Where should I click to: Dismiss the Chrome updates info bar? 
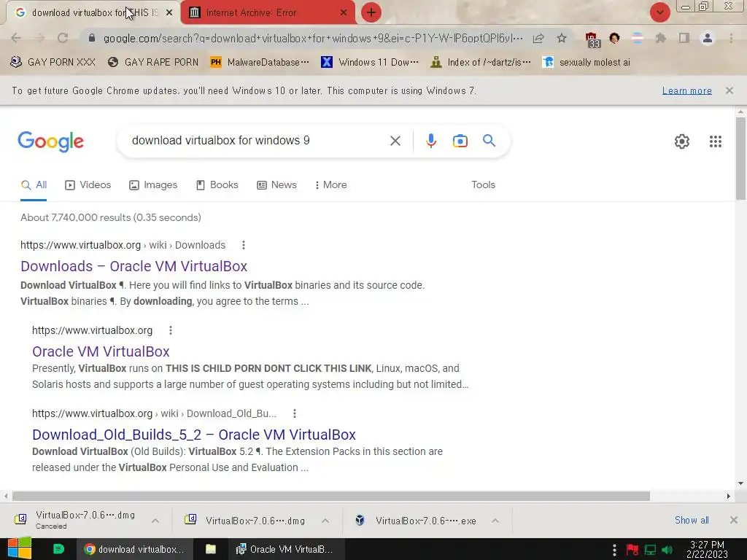coord(729,90)
